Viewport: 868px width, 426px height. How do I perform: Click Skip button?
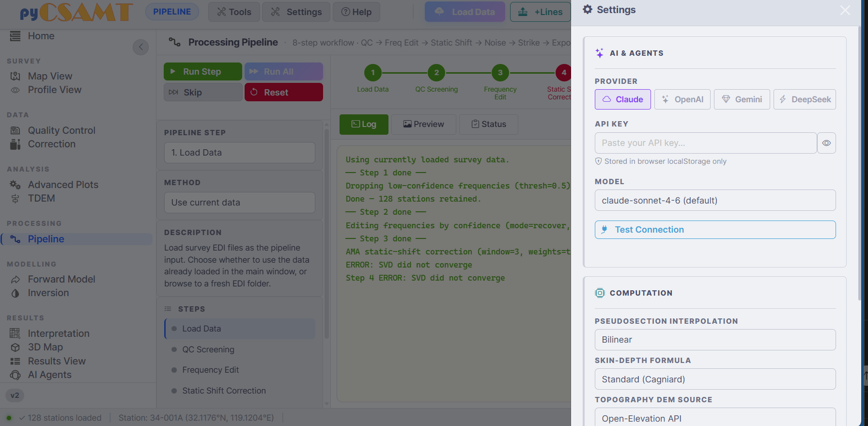point(203,92)
